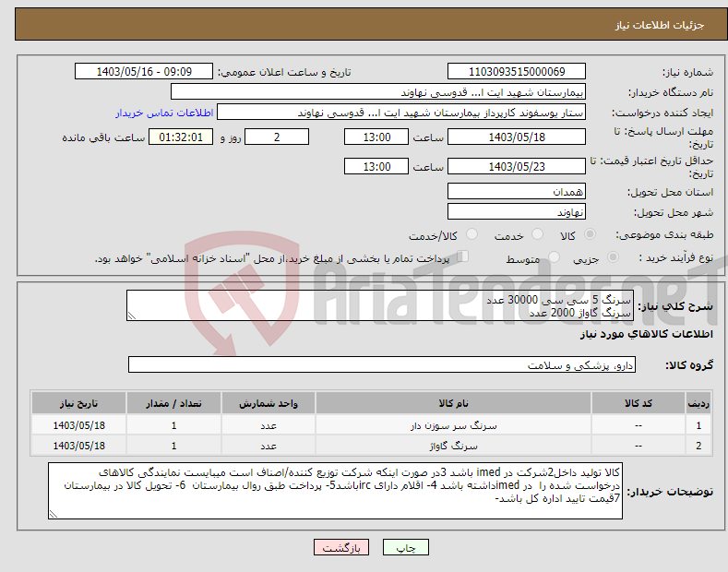This screenshot has height=572, width=728.
Task: Click the announcement date field 1403/05/16 - 09:09
Action: [x=144, y=72]
